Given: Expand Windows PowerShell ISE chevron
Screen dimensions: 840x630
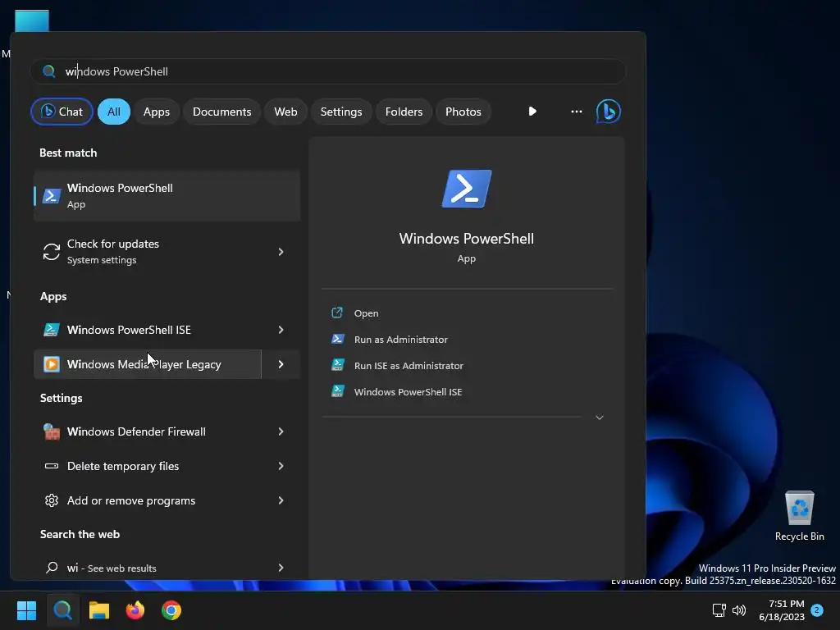Looking at the screenshot, I should pos(281,330).
